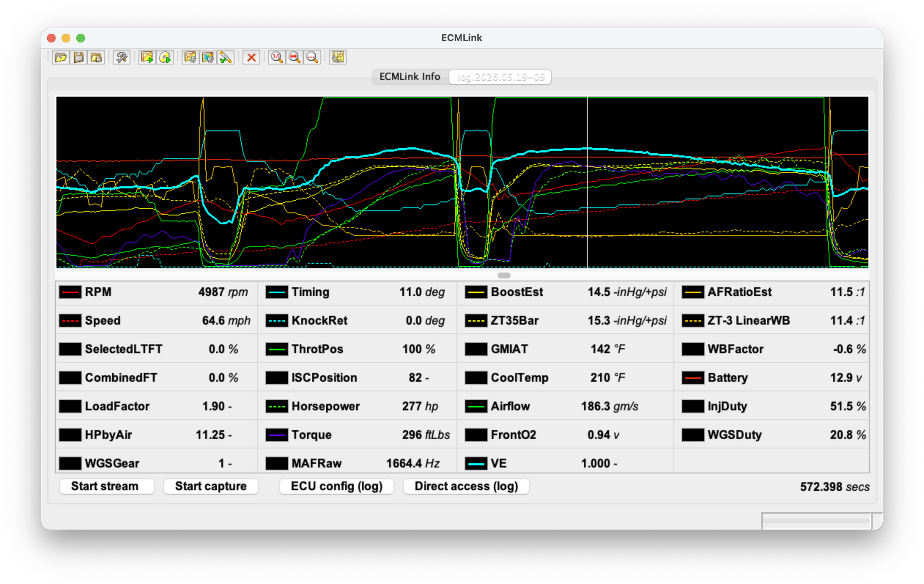Click the orange AFRatioEst color swatch
The height and width of the screenshot is (584, 924).
point(693,292)
